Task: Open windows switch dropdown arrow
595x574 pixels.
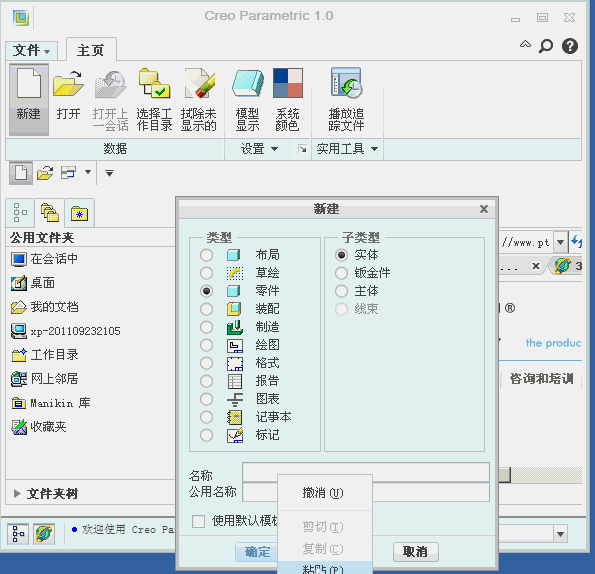Action: point(88,172)
